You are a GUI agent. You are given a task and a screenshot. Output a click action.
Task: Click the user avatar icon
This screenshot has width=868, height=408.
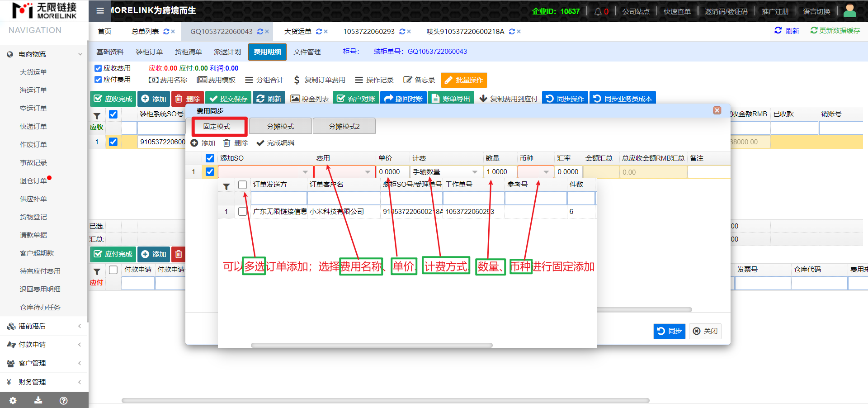(849, 11)
